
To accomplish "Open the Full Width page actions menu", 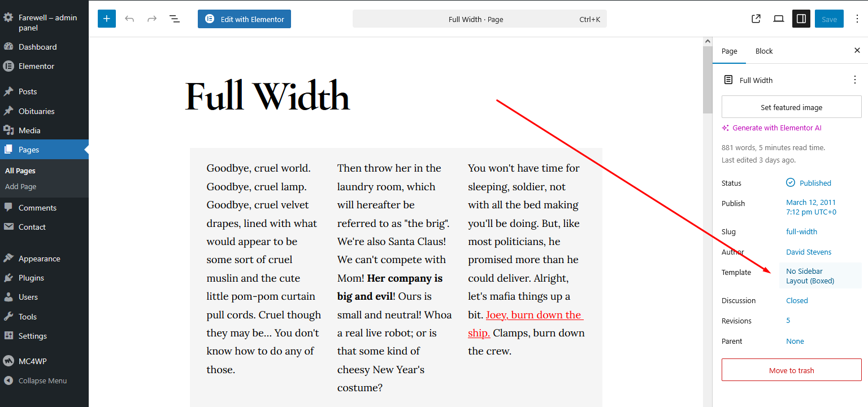I will [x=854, y=80].
